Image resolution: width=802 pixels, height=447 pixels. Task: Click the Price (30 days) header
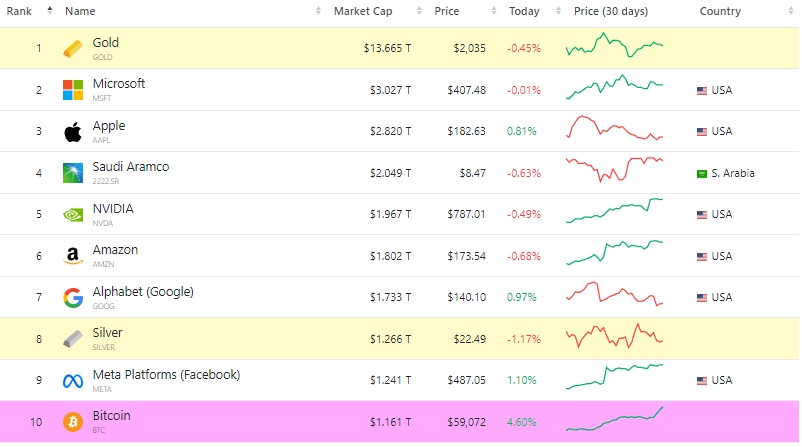pyautogui.click(x=611, y=11)
